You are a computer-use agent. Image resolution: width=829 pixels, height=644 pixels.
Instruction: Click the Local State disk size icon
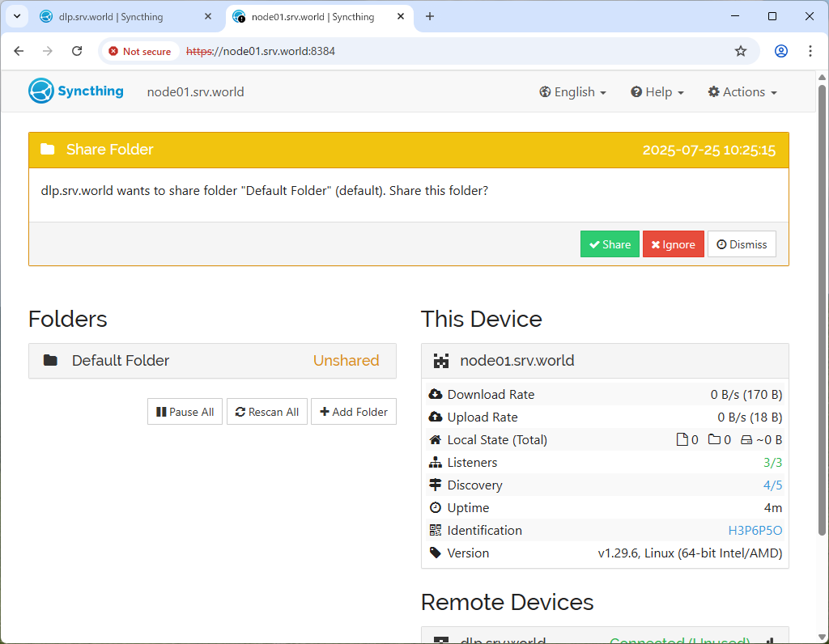pos(746,440)
